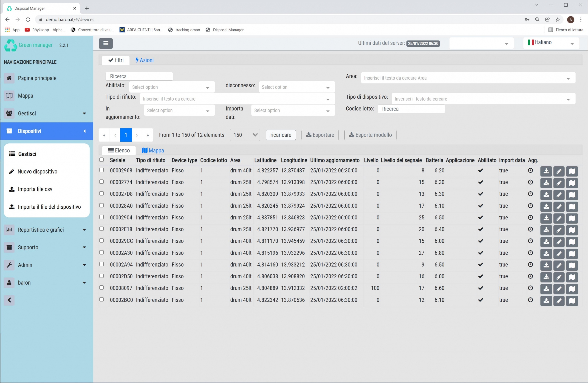Open the Tipo di rifiuto dropdown
The image size is (588, 383).
click(x=237, y=99)
